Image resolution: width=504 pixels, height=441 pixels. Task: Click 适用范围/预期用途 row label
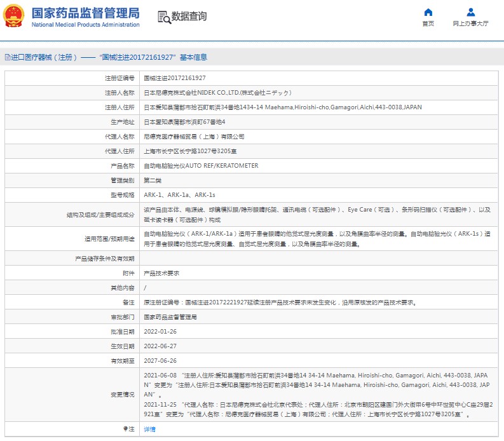109,239
